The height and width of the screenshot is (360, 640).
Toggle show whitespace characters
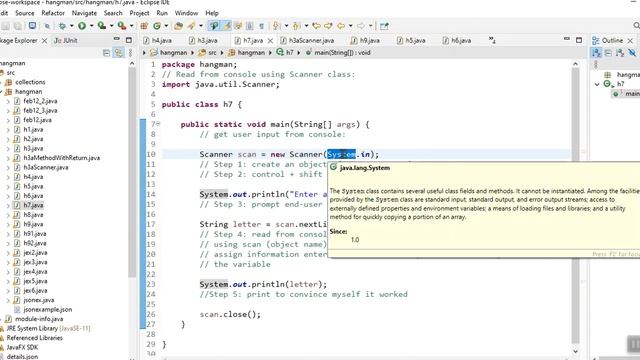click(x=261, y=26)
